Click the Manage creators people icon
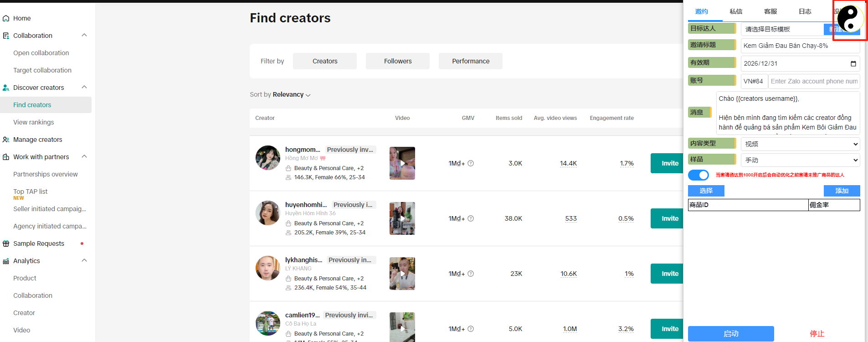The height and width of the screenshot is (342, 868). 6,140
